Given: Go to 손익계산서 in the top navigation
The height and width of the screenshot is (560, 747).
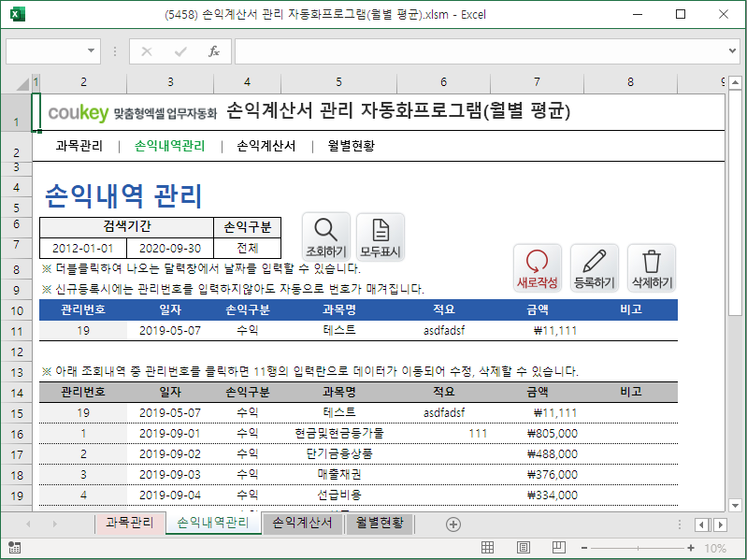Looking at the screenshot, I should point(266,146).
